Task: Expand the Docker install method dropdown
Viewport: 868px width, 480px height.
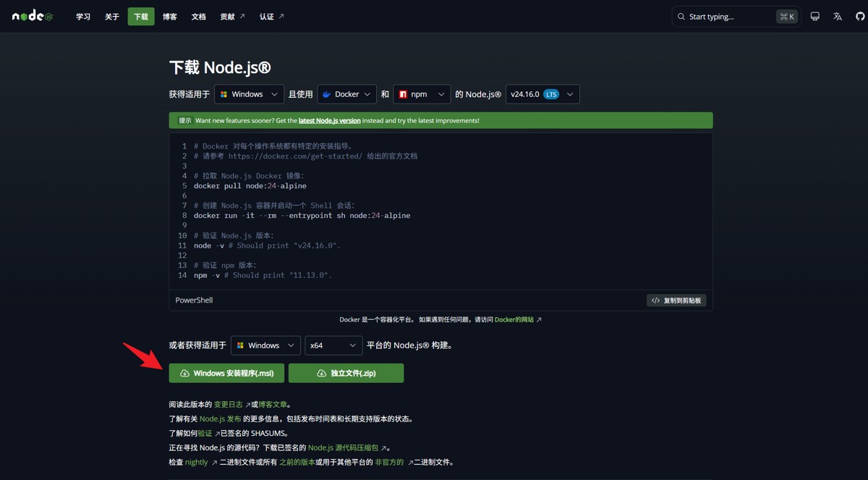Action: pyautogui.click(x=346, y=94)
